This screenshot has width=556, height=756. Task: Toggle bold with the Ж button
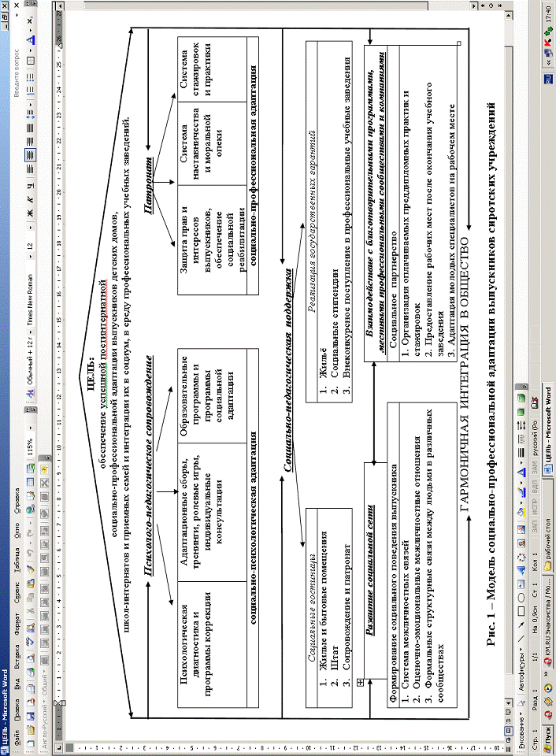[31, 212]
